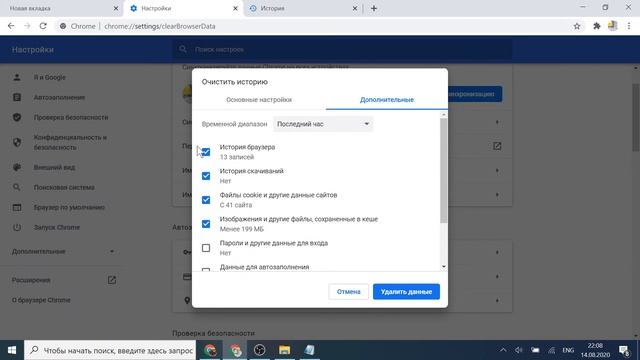Viewport: 640px width, 360px height.
Task: Open the Последний час time range dropdown
Action: pos(323,124)
